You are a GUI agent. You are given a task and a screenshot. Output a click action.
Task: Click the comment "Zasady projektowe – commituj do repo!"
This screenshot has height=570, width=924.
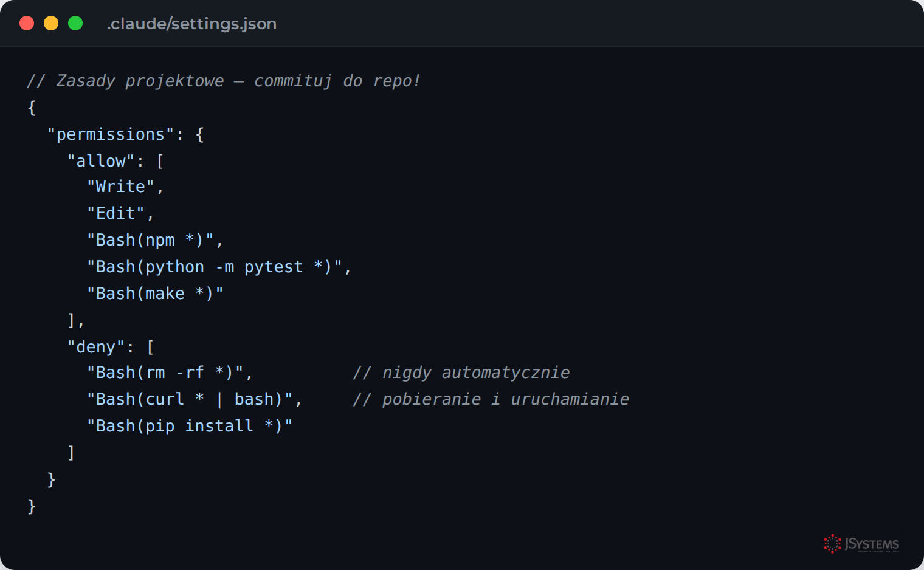pyautogui.click(x=224, y=81)
